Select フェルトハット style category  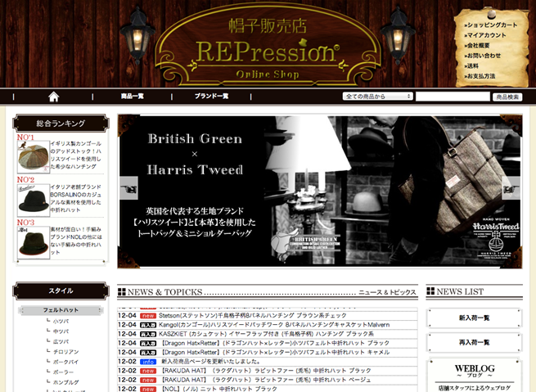(61, 310)
